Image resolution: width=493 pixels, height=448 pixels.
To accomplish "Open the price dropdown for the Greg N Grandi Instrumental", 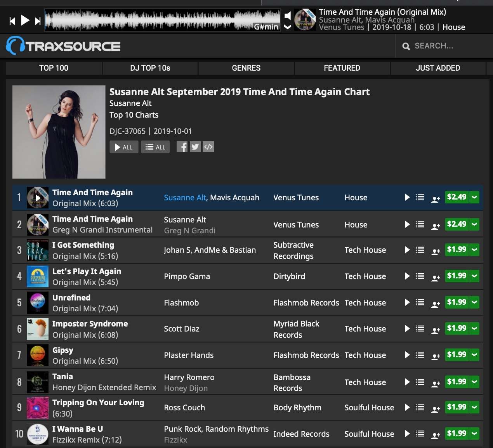I will pos(474,224).
